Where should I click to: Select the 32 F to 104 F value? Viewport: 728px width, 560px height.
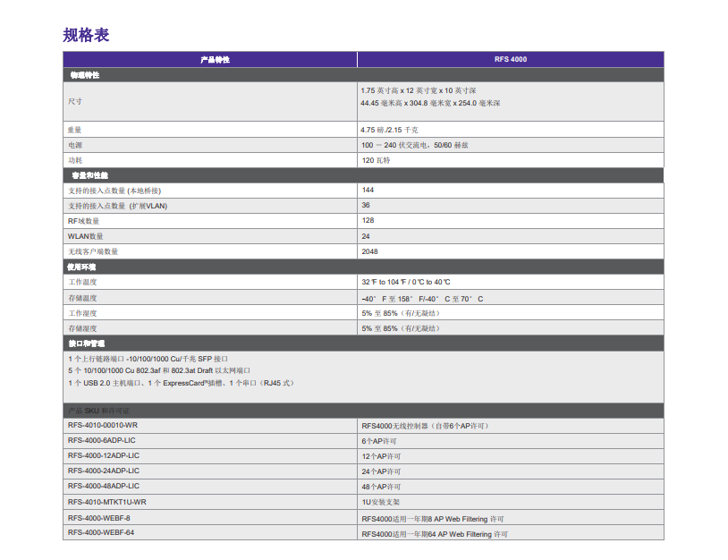(x=406, y=283)
